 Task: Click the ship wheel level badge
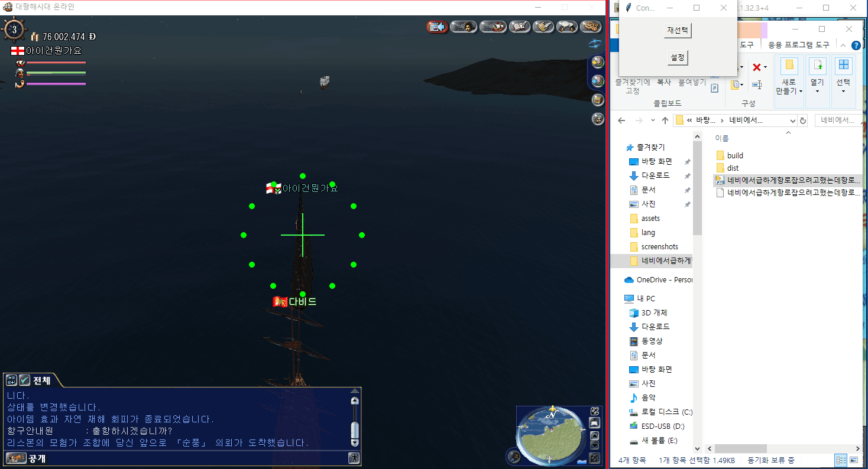(x=14, y=31)
